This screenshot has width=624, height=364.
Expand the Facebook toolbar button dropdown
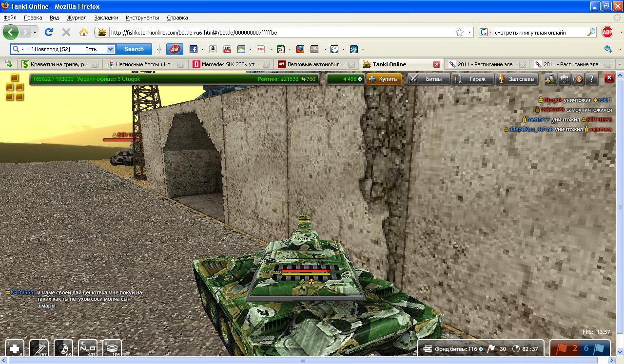tap(202, 49)
